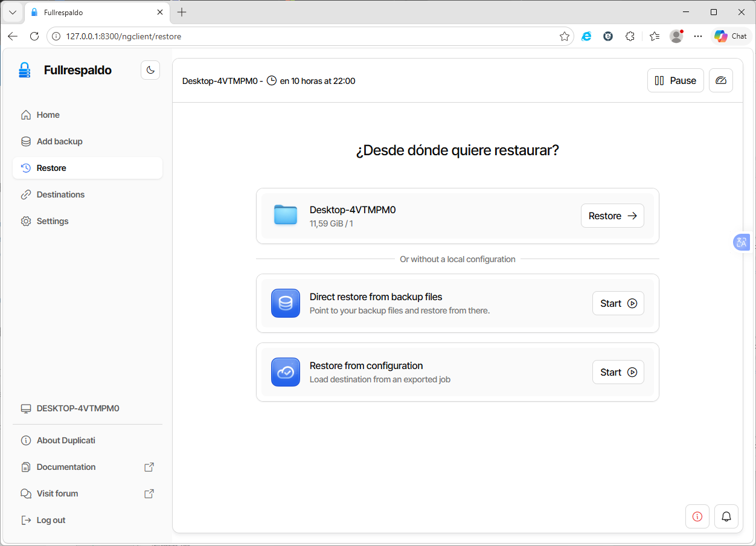Viewport: 756px width, 546px height.
Task: Open Documentation link
Action: click(x=88, y=467)
